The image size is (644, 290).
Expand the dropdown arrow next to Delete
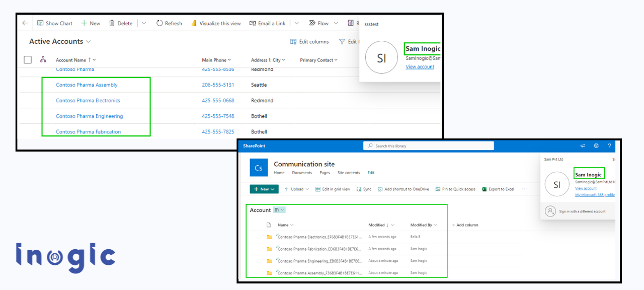pos(144,23)
